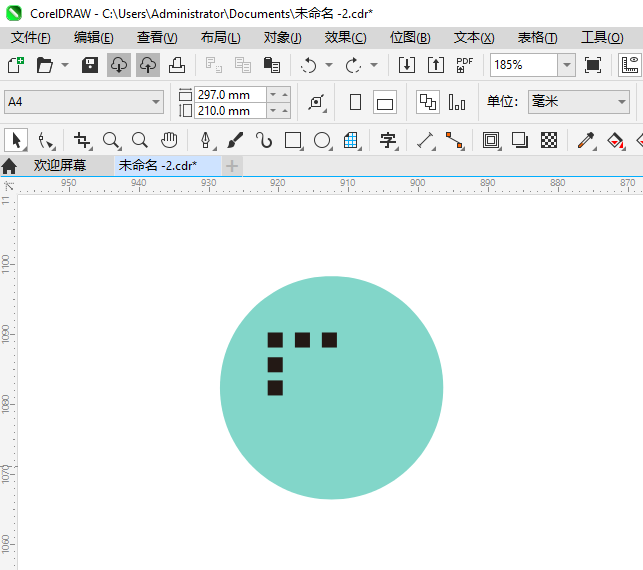Open the 查看(V) menu
Image resolution: width=643 pixels, height=570 pixels.
click(x=157, y=38)
